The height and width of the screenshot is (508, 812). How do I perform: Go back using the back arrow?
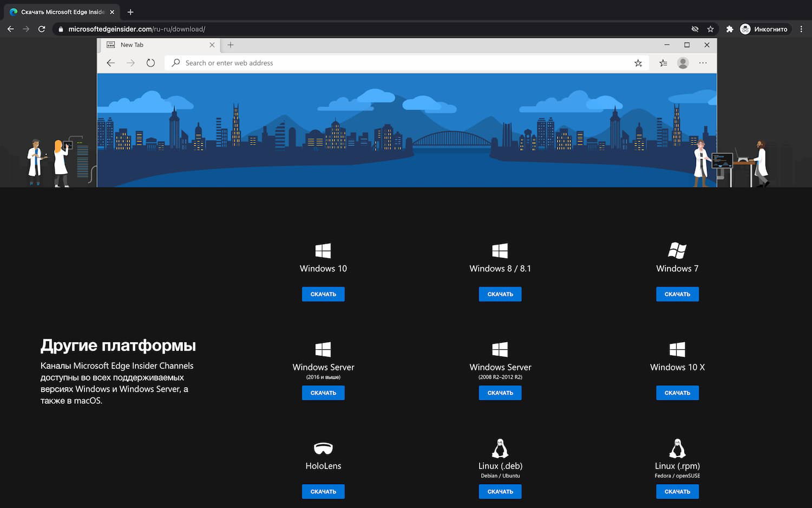point(10,29)
